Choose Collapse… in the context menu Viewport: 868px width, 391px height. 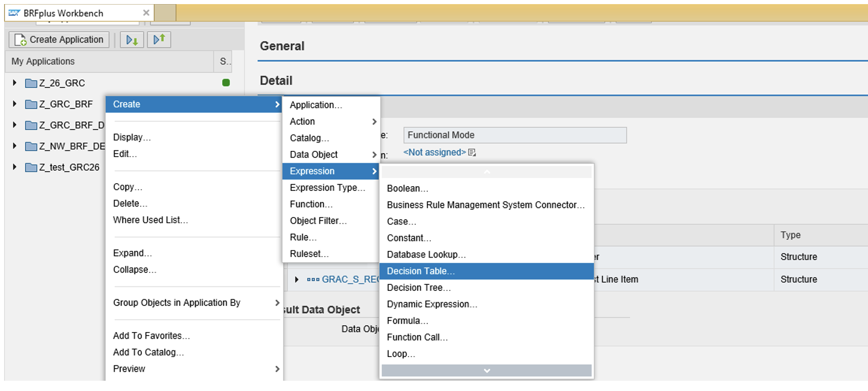point(194,270)
